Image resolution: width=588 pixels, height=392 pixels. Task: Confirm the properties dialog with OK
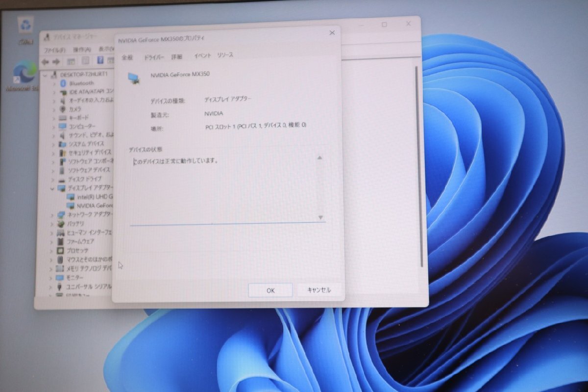[x=270, y=290]
